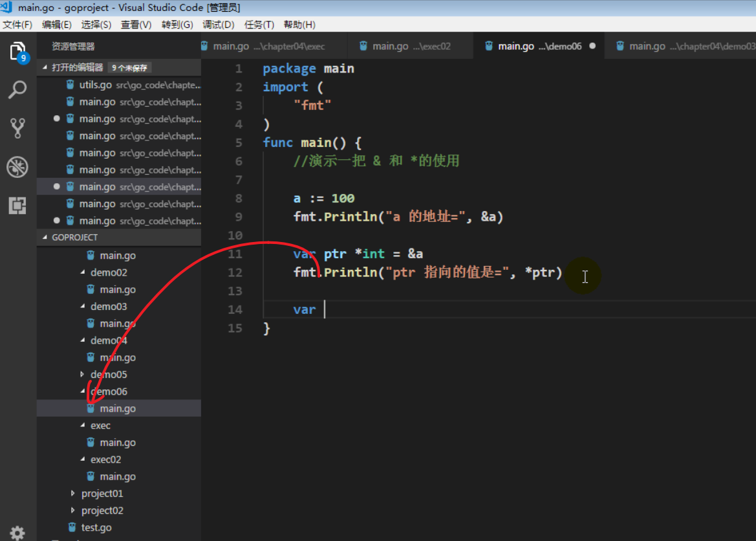The height and width of the screenshot is (541, 756).
Task: Open the Search view in the activity bar
Action: point(17,90)
